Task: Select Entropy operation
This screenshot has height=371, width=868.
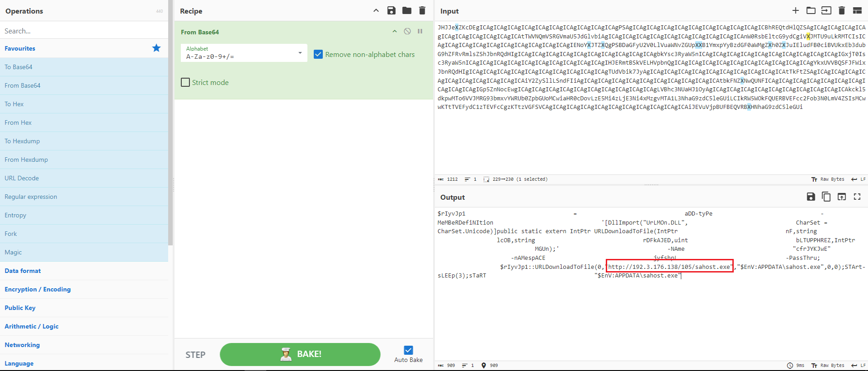Action: 84,215
